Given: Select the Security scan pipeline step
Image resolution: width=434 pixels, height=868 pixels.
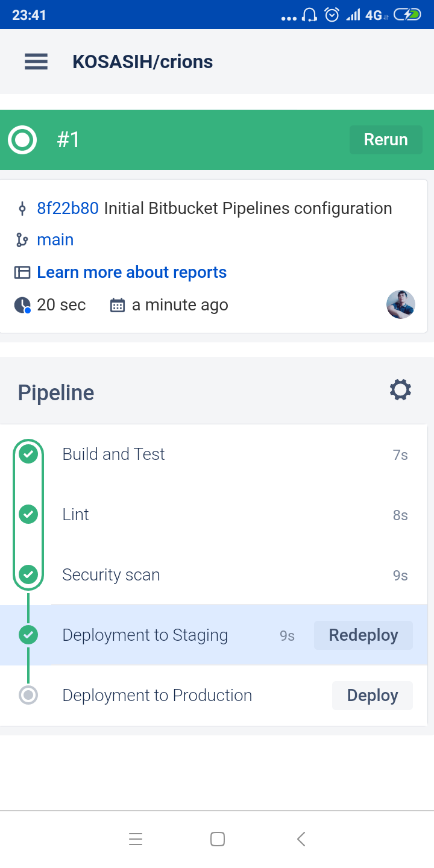Looking at the screenshot, I should coord(111,575).
